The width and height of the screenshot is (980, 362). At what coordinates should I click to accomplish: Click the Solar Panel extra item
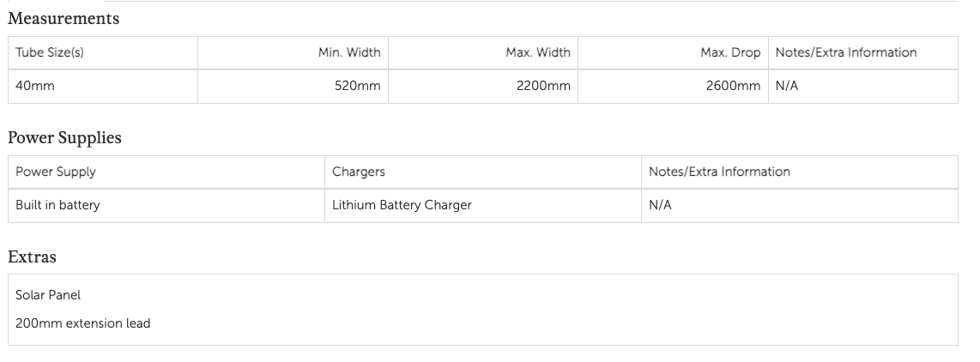pyautogui.click(x=48, y=294)
